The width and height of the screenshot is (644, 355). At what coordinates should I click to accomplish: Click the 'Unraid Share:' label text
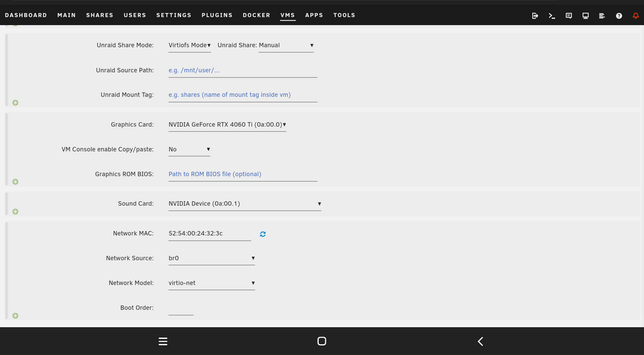[x=237, y=45]
